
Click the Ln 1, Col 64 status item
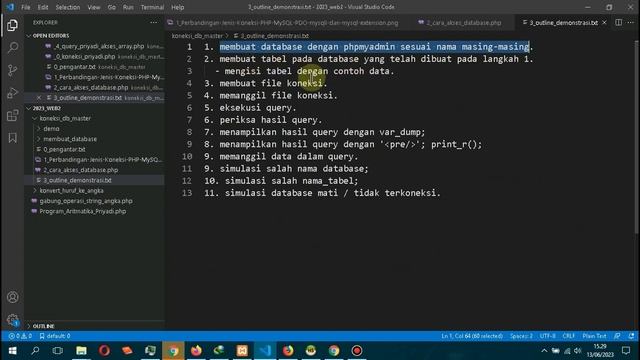[472, 336]
